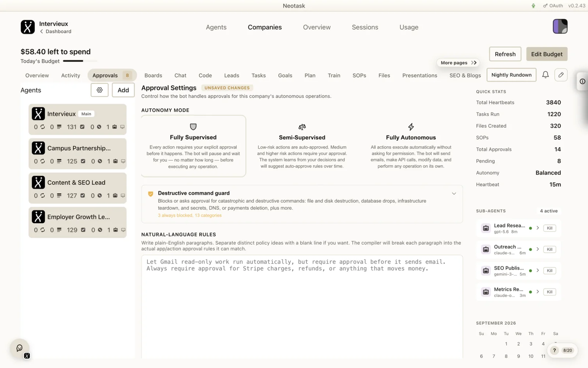Screen dimensions: 588x368
Task: Select Fully Supervised autonomy mode
Action: pos(193,146)
